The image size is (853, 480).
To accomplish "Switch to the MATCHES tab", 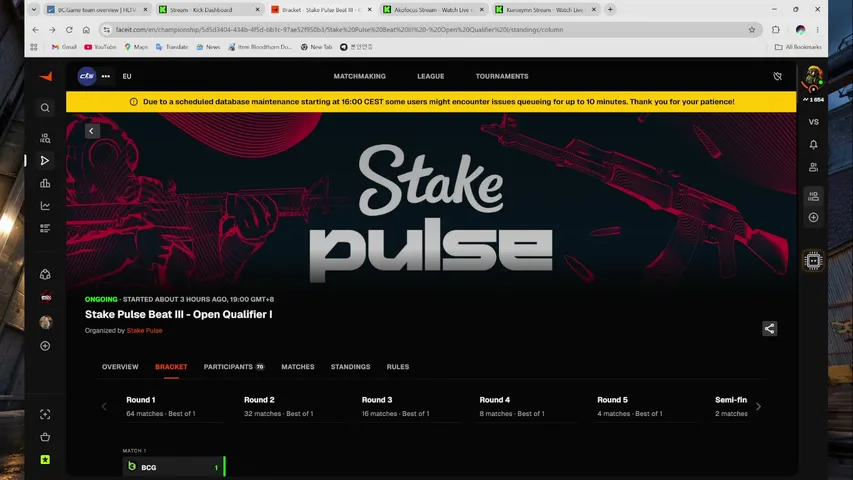I will (298, 367).
